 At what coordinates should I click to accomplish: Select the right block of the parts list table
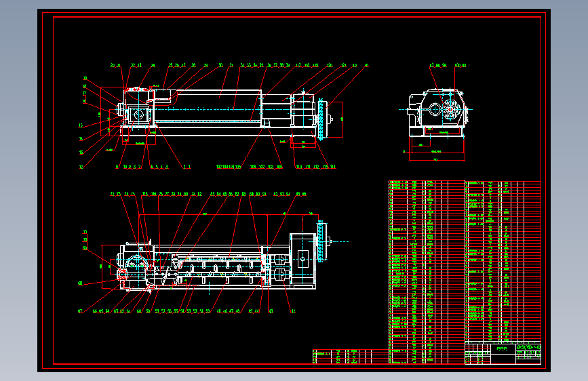[x=503, y=262]
